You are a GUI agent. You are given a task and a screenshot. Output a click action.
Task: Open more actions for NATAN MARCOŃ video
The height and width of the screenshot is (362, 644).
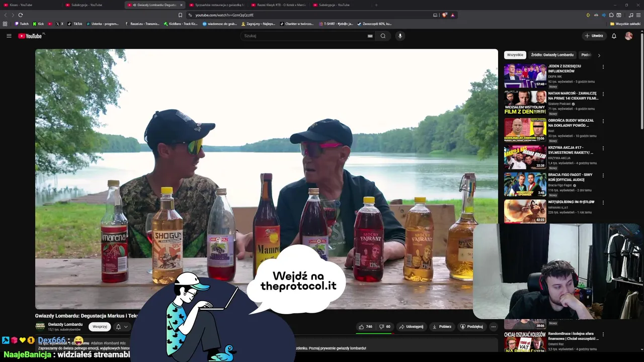[x=603, y=94]
